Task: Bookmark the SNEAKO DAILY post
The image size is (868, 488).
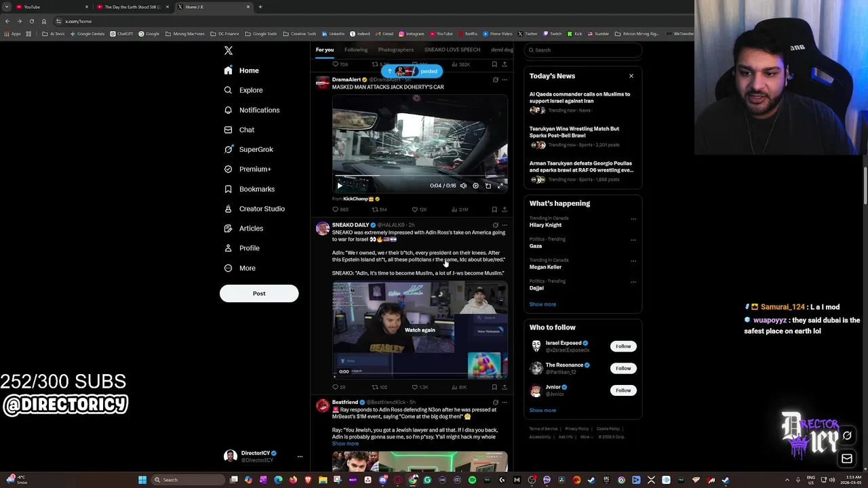Action: [494, 387]
